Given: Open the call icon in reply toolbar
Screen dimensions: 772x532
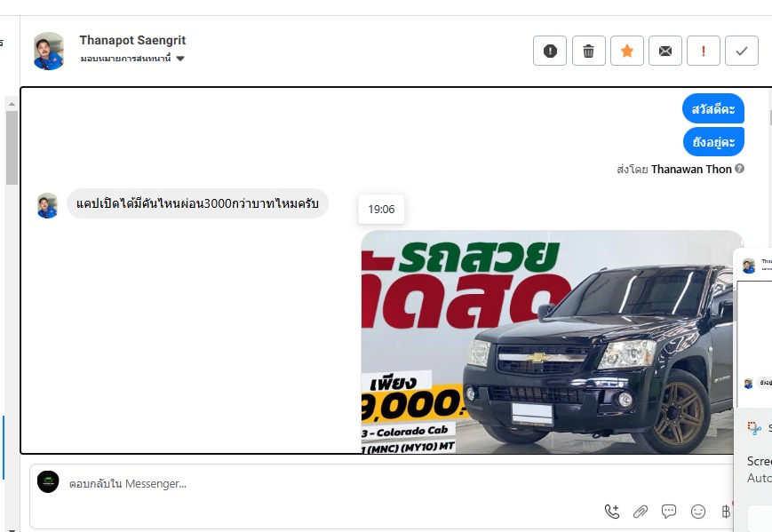Looking at the screenshot, I should point(612,512).
